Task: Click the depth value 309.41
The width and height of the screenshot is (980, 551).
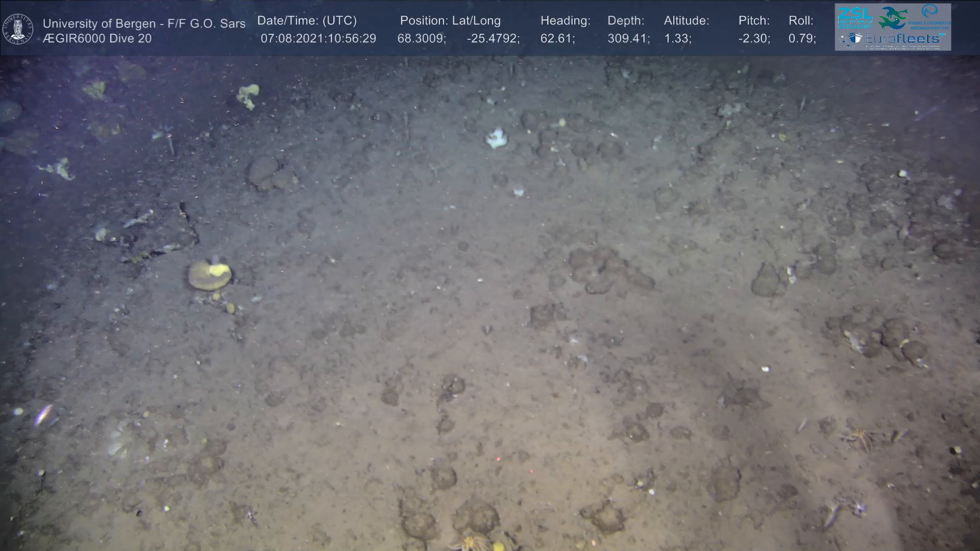Action: click(628, 39)
